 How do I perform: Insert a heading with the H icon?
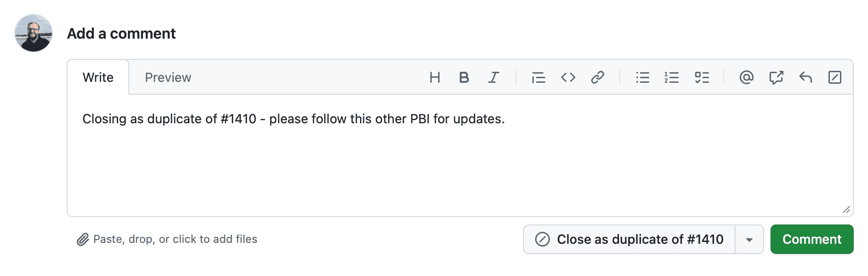coord(434,77)
